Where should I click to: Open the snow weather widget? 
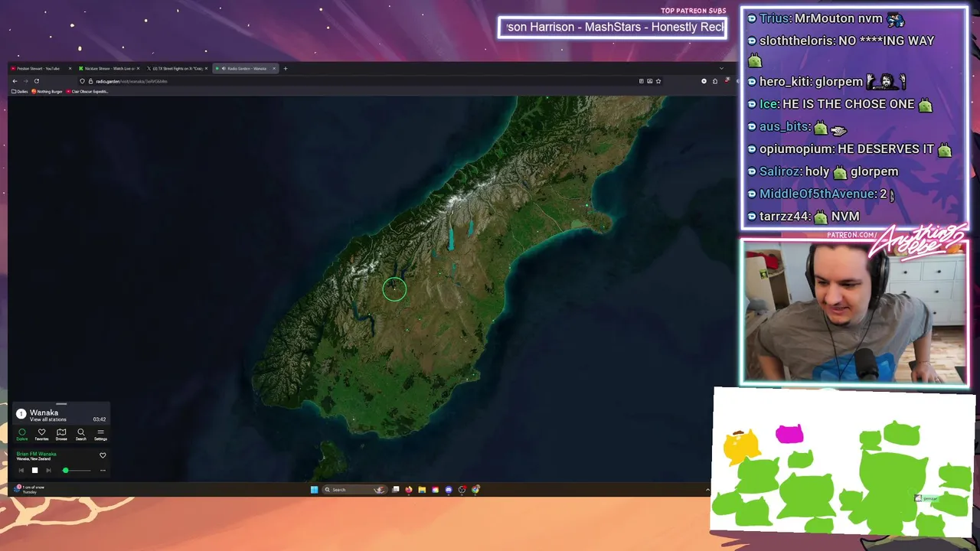point(30,489)
